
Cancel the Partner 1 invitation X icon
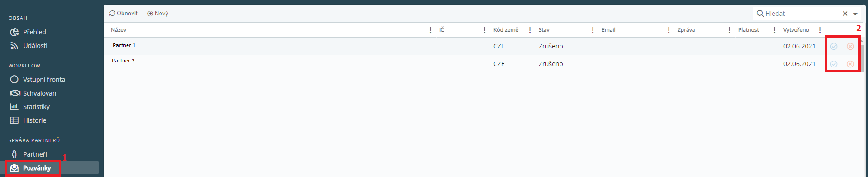point(850,46)
